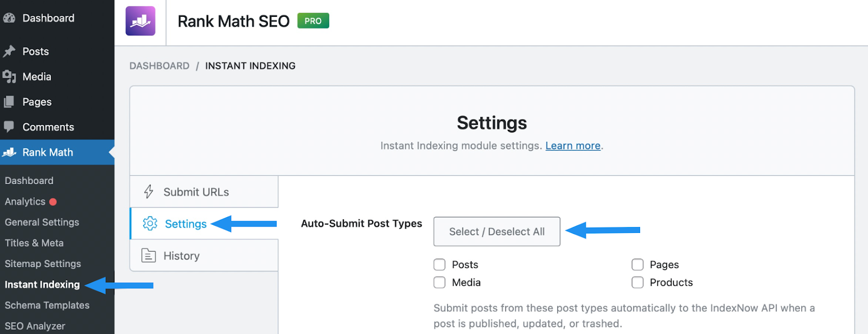
Task: Go to the Posts menu
Action: coord(57,51)
